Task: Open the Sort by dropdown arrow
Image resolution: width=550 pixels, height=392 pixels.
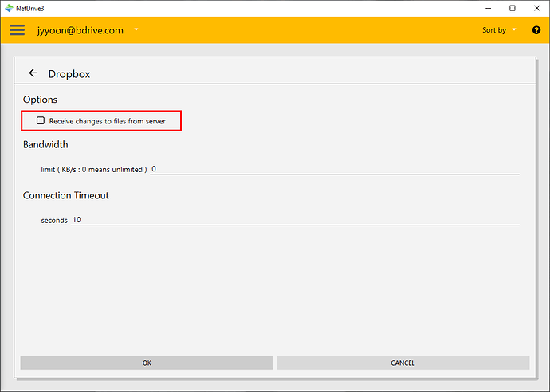Action: 514,30
